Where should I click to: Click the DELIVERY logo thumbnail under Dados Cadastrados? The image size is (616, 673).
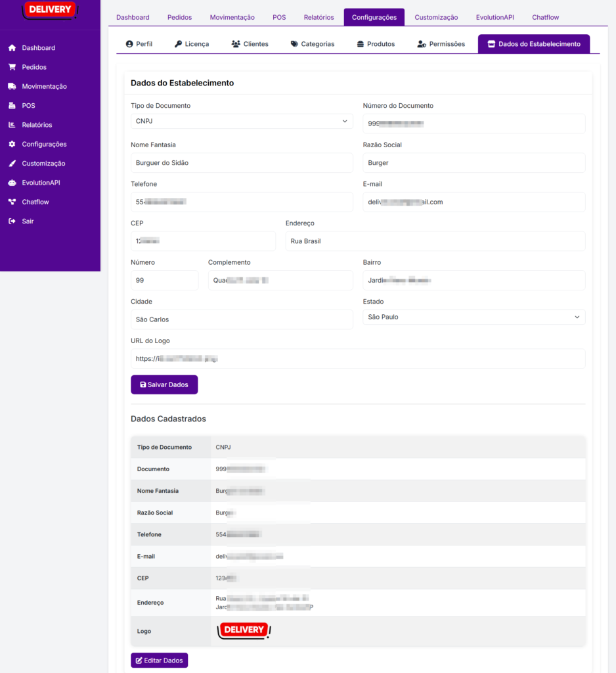[244, 630]
